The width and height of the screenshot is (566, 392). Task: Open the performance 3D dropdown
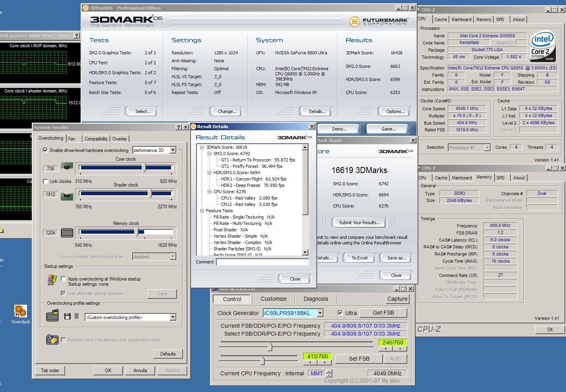pos(173,150)
